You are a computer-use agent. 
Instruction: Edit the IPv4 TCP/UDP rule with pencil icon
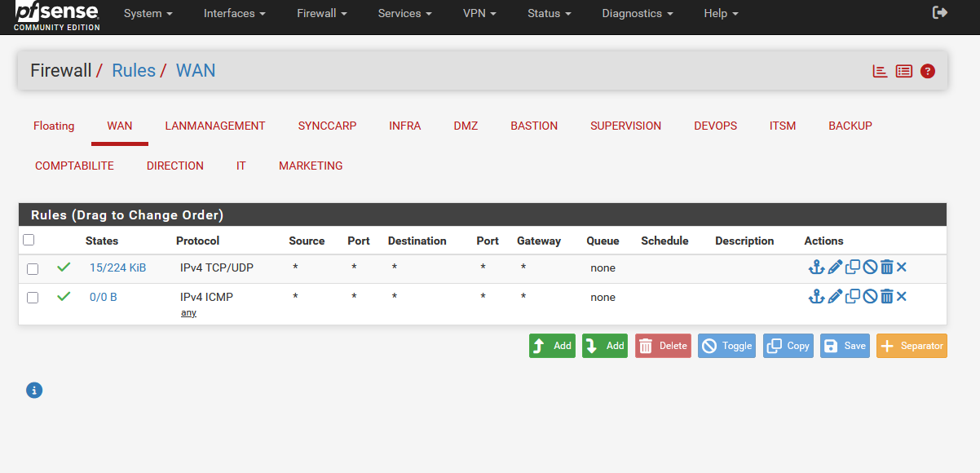pos(835,267)
